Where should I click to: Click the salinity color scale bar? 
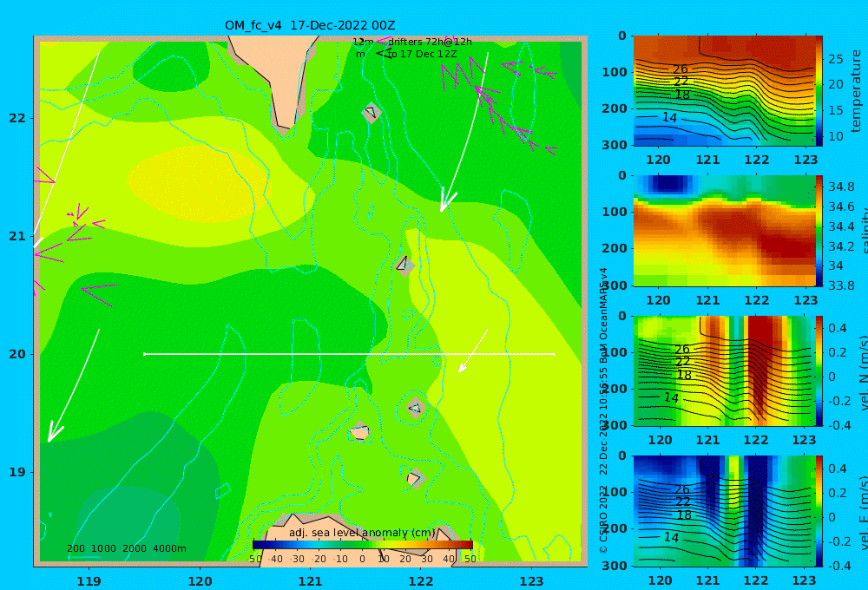click(819, 231)
